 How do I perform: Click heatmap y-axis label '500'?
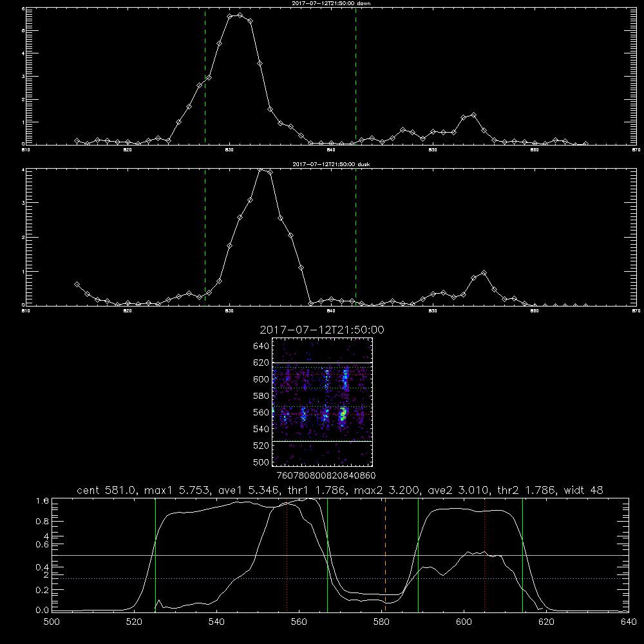261,462
